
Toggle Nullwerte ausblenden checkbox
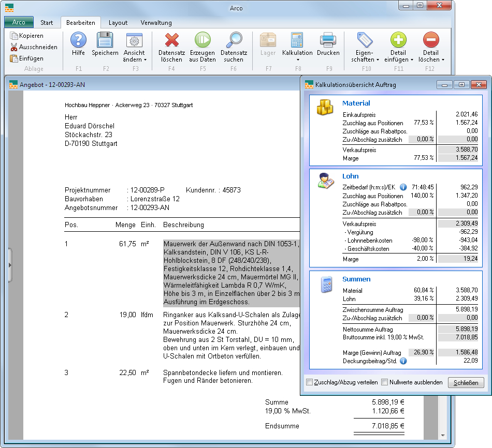click(x=385, y=382)
